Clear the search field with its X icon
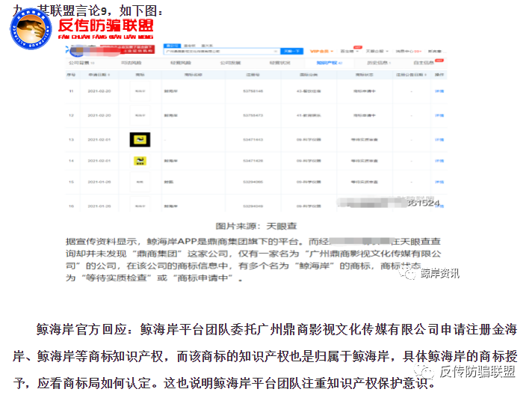 coord(276,52)
